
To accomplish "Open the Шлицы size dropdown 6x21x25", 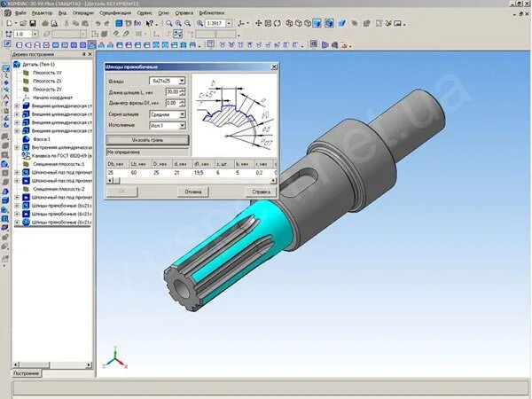I will tap(182, 81).
